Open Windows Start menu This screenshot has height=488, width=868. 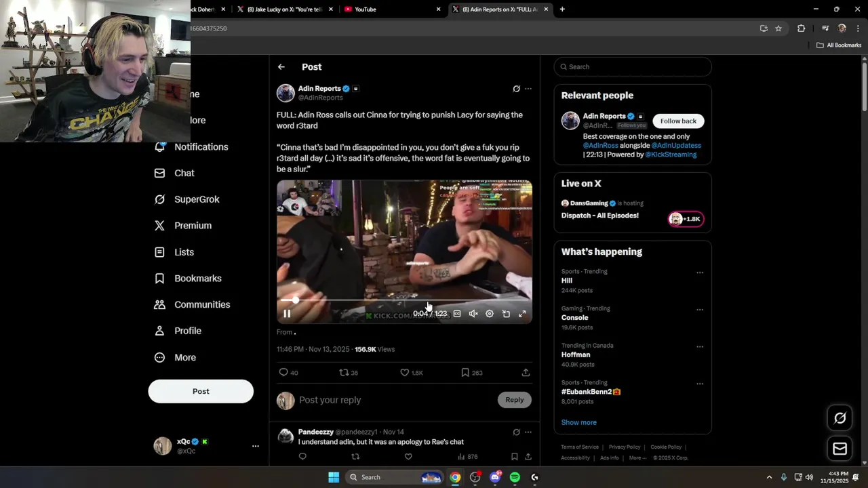click(x=334, y=477)
